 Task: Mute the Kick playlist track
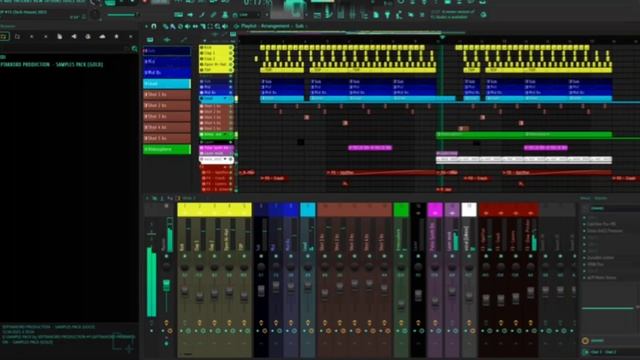click(x=231, y=48)
